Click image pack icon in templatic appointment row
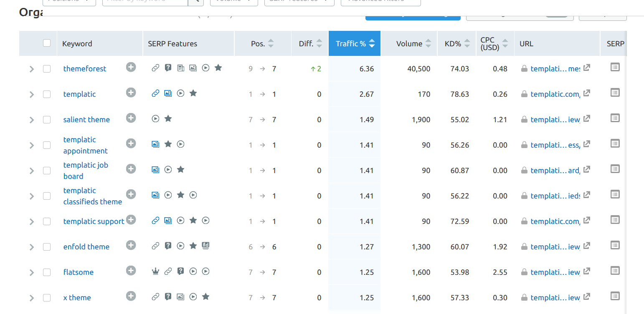The width and height of the screenshot is (644, 314). (x=155, y=144)
